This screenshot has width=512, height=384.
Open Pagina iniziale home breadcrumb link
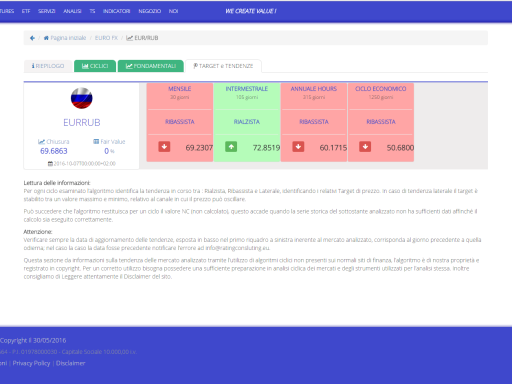tap(65, 38)
